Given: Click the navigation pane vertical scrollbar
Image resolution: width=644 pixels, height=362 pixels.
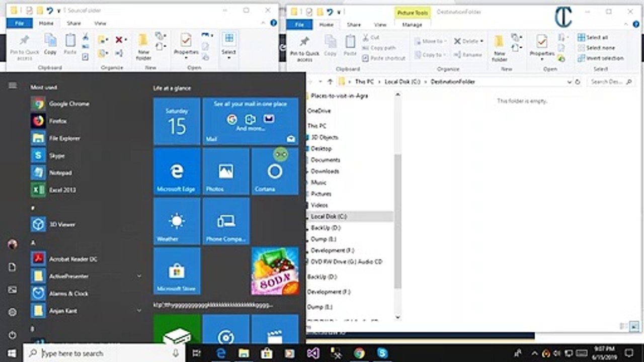Looking at the screenshot, I should point(397,220).
